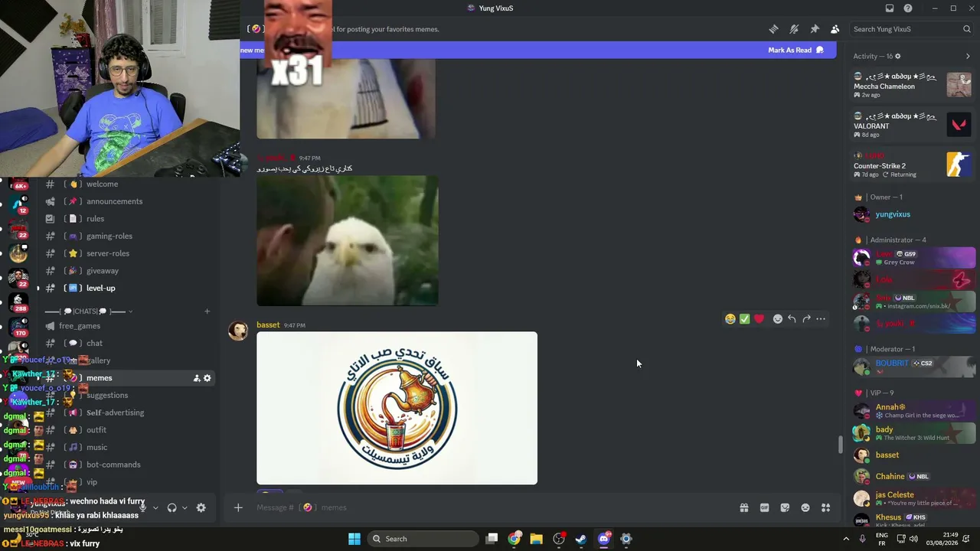Open Chahine member entry
This screenshot has width=980, height=551.
click(914, 476)
